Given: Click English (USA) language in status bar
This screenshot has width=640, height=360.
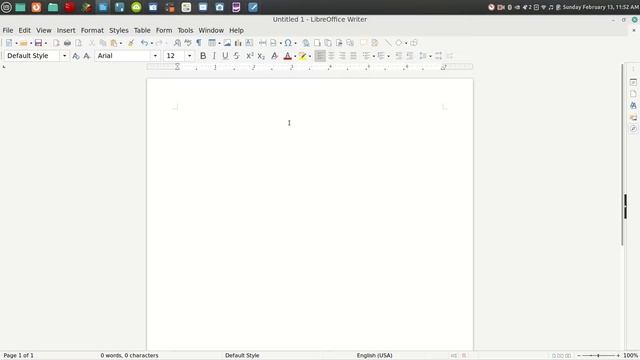Looking at the screenshot, I should coord(374,356).
